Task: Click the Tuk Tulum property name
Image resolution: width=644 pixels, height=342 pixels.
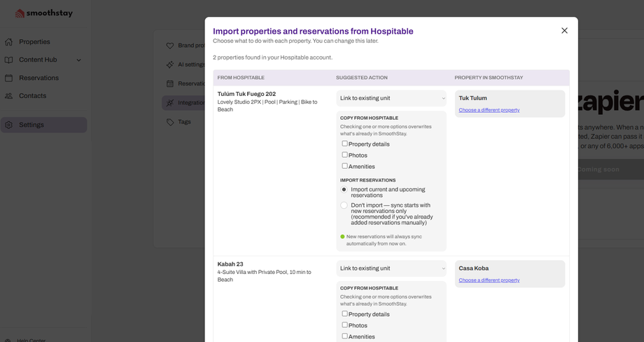Action: click(x=472, y=98)
